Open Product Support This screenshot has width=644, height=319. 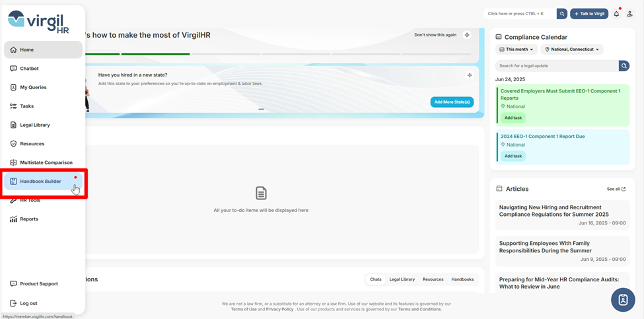coord(43,284)
